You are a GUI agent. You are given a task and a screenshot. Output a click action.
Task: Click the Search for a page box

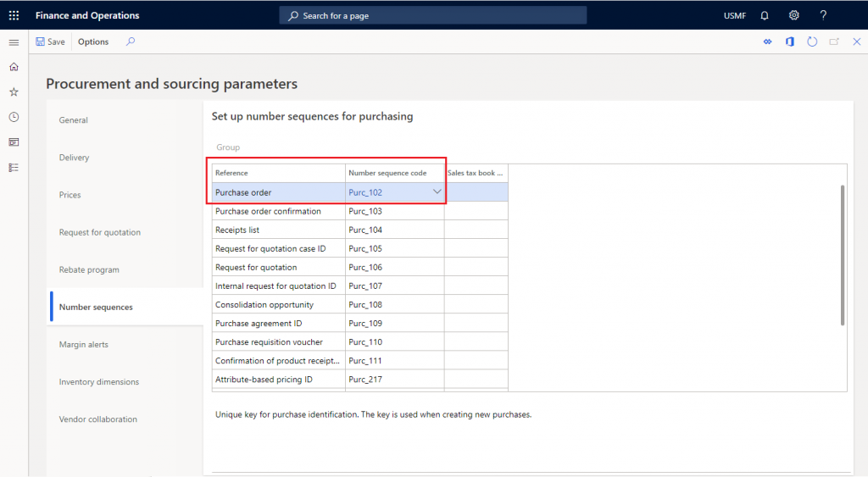tap(433, 15)
